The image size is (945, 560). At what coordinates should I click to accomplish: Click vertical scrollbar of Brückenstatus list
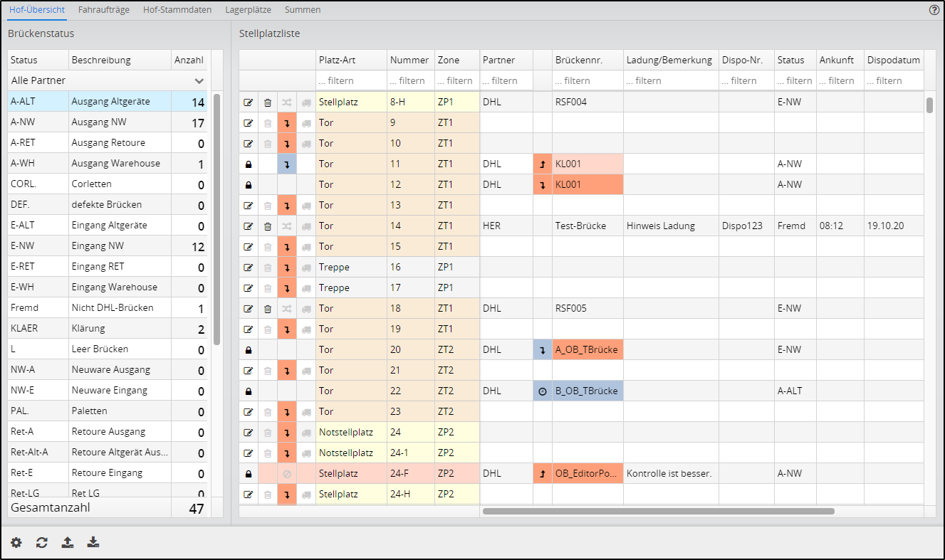(216, 219)
